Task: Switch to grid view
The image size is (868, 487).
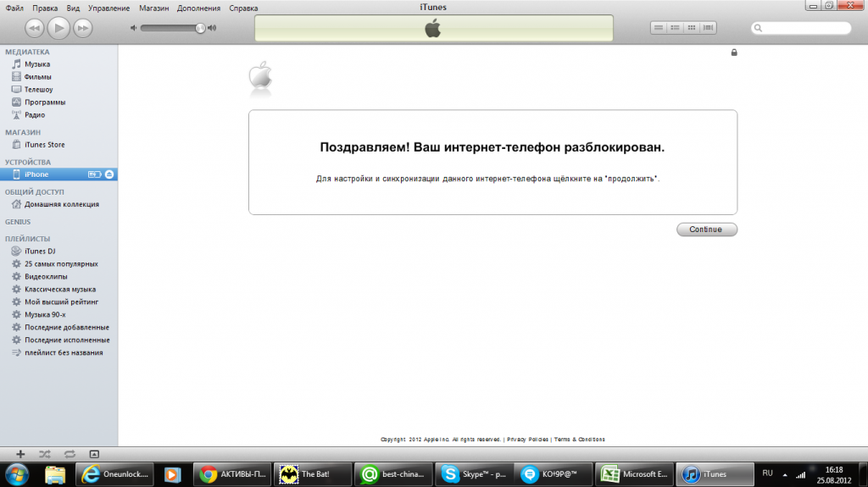Action: click(x=693, y=28)
